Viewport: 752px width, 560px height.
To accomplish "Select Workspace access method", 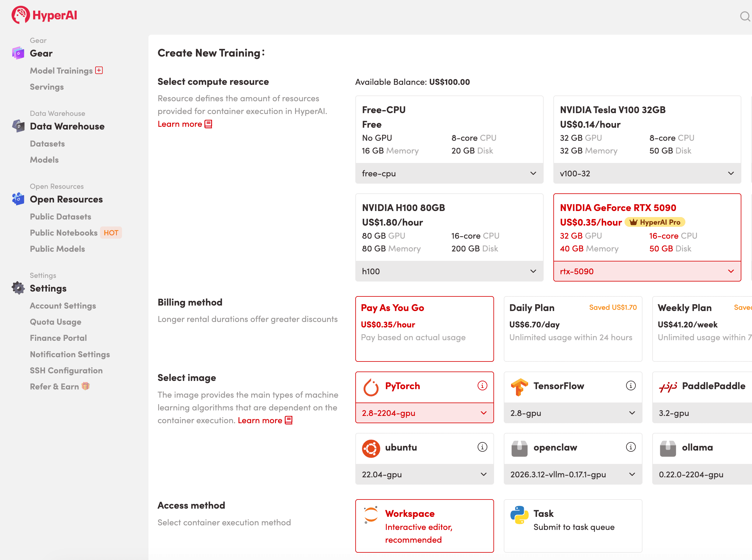I will click(x=424, y=526).
